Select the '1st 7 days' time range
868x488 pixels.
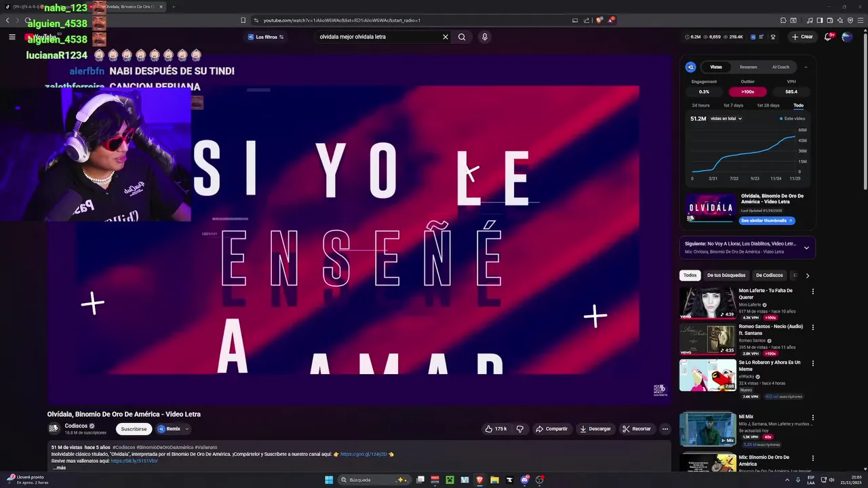point(733,105)
